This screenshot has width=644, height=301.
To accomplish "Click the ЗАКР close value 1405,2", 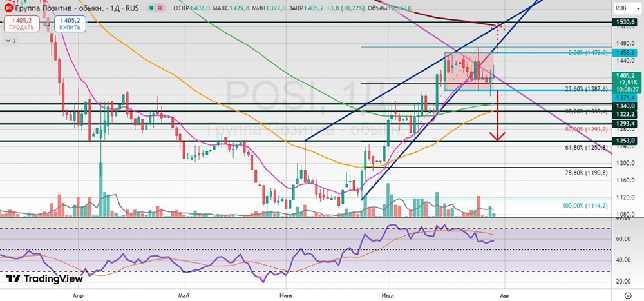I will pyautogui.click(x=312, y=8).
